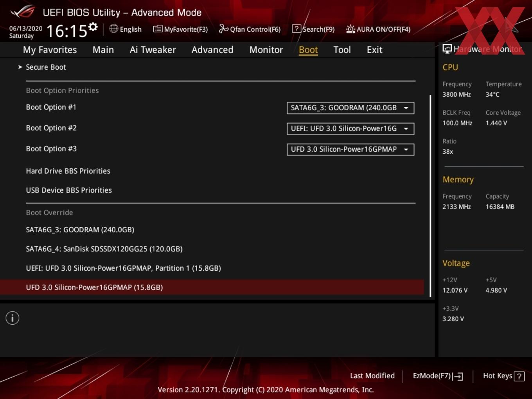The width and height of the screenshot is (532, 399).
Task: Boot from UEFI UFD 3.0 Partition 1
Action: (123, 268)
